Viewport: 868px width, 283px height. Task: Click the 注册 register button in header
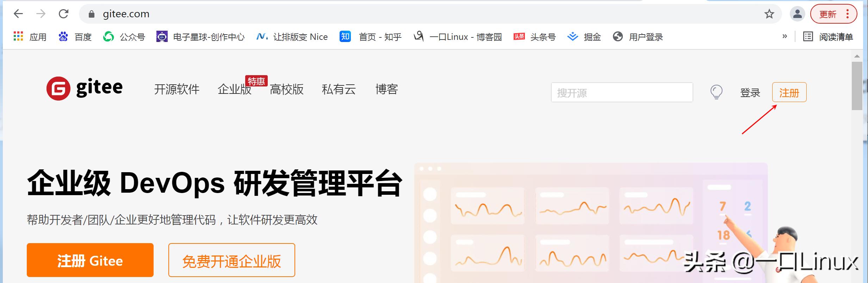789,92
